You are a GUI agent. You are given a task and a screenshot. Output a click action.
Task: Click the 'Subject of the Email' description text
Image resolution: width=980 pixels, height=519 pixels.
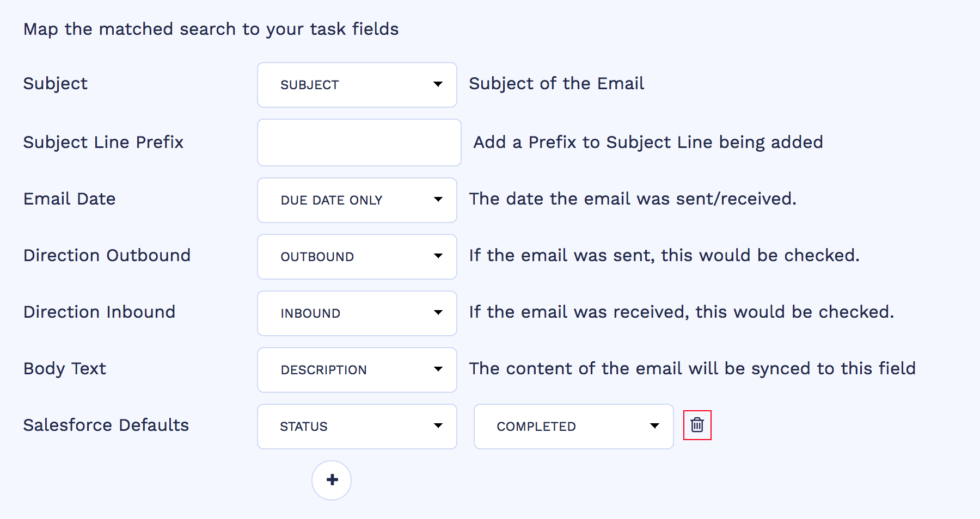tap(556, 84)
